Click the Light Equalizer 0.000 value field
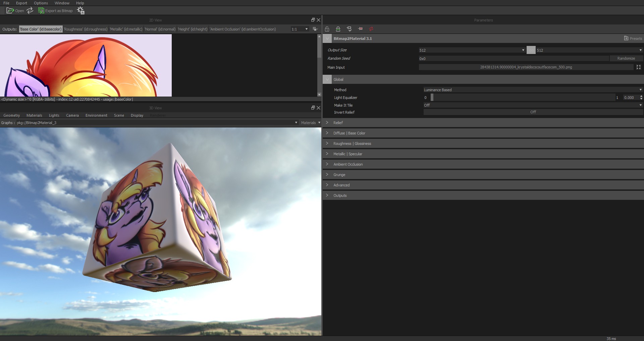This screenshot has height=341, width=644. (631, 98)
